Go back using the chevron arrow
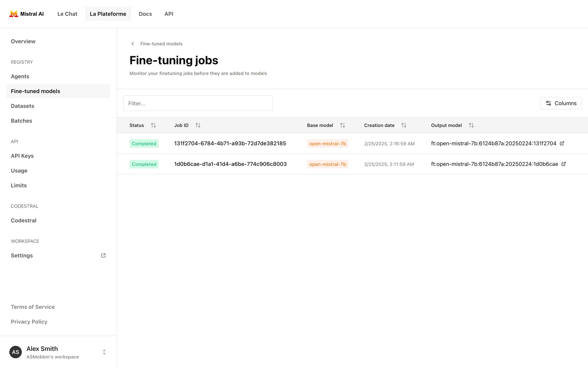 (133, 44)
